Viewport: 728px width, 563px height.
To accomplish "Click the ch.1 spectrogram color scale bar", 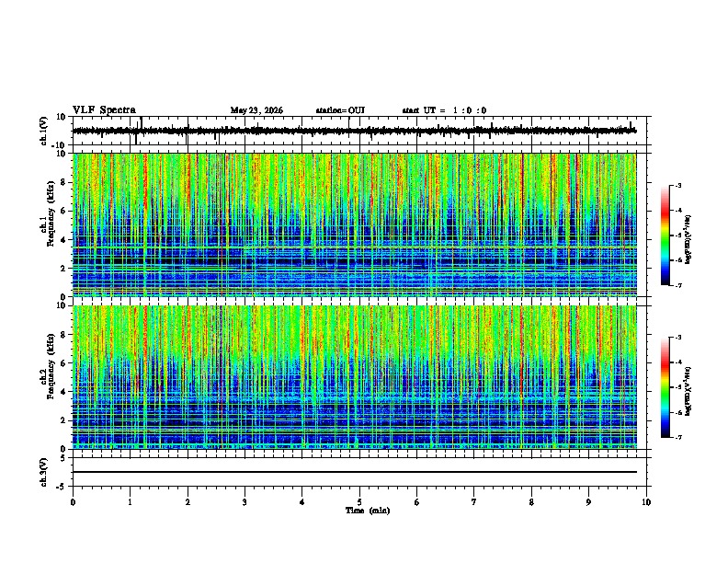I will pyautogui.click(x=665, y=236).
